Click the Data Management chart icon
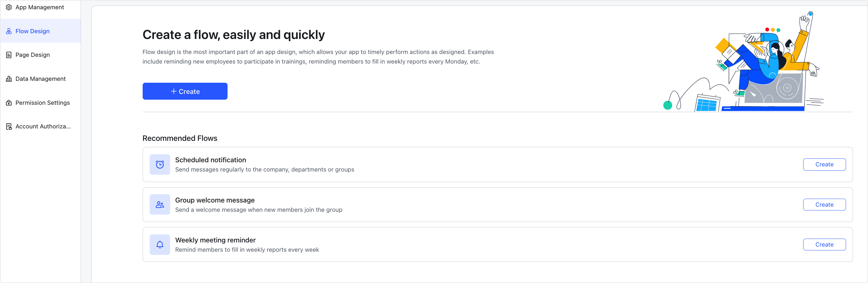Screen dimensions: 868x283 9,79
